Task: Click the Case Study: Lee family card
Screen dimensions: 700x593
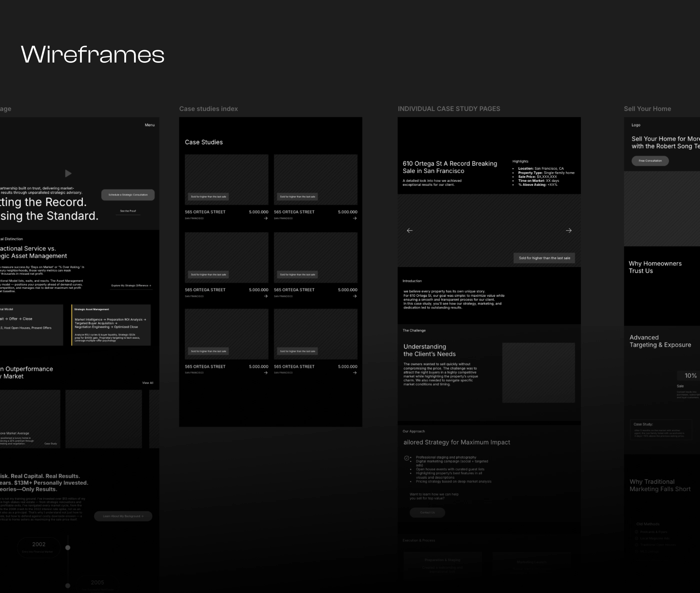Action: tap(661, 430)
